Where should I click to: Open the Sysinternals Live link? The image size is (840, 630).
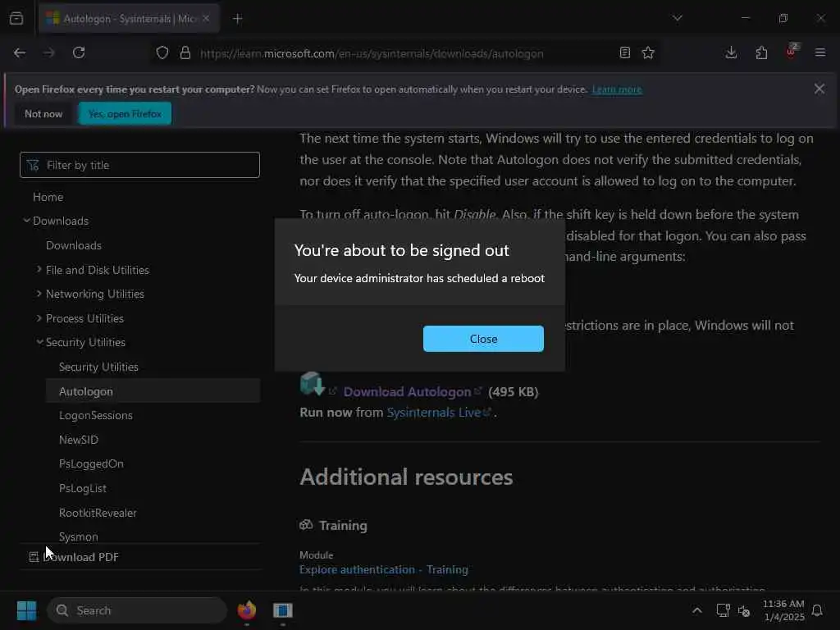434,413
